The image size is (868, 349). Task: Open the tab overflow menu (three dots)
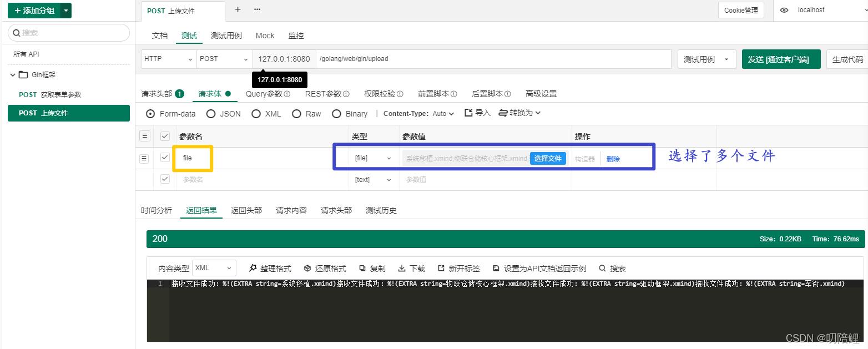tap(257, 9)
